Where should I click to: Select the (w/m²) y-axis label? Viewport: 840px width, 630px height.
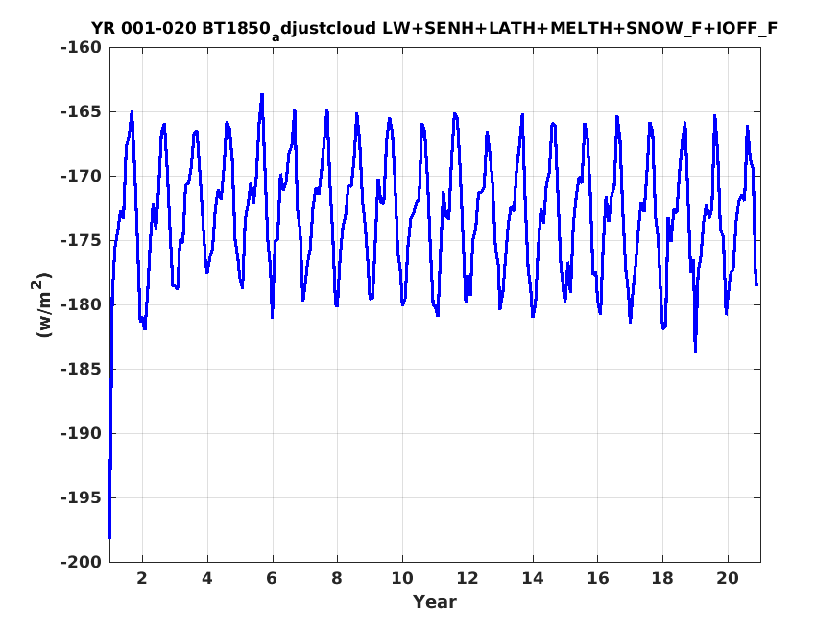(x=43, y=304)
